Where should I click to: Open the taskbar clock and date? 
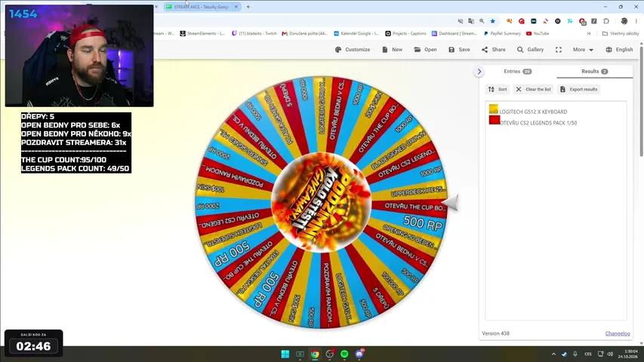point(627,354)
